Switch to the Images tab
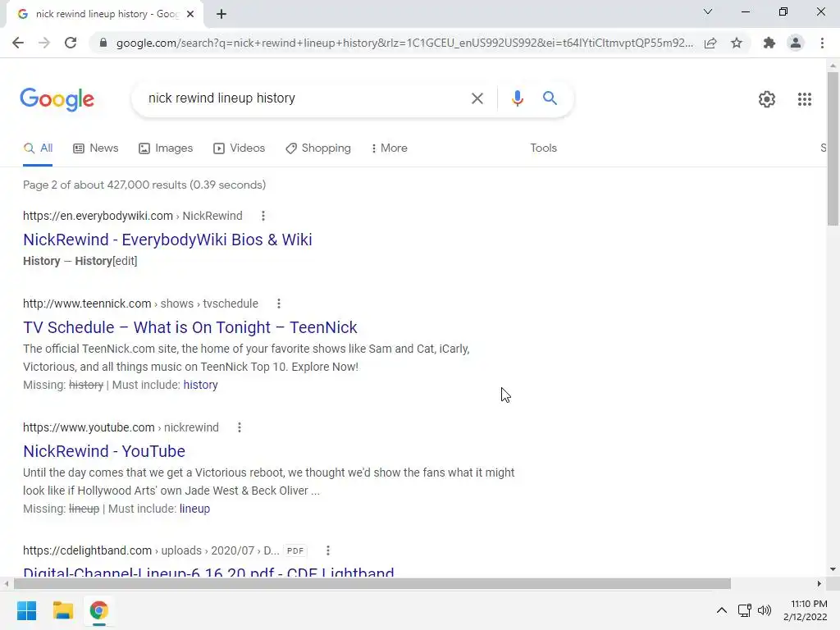Screen dimensions: 840x630 (x=166, y=148)
